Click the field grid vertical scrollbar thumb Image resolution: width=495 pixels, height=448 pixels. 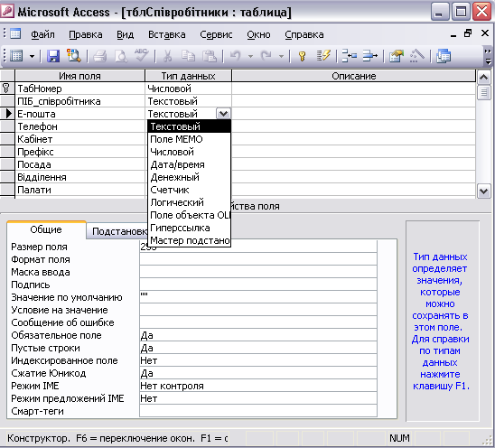[x=484, y=92]
